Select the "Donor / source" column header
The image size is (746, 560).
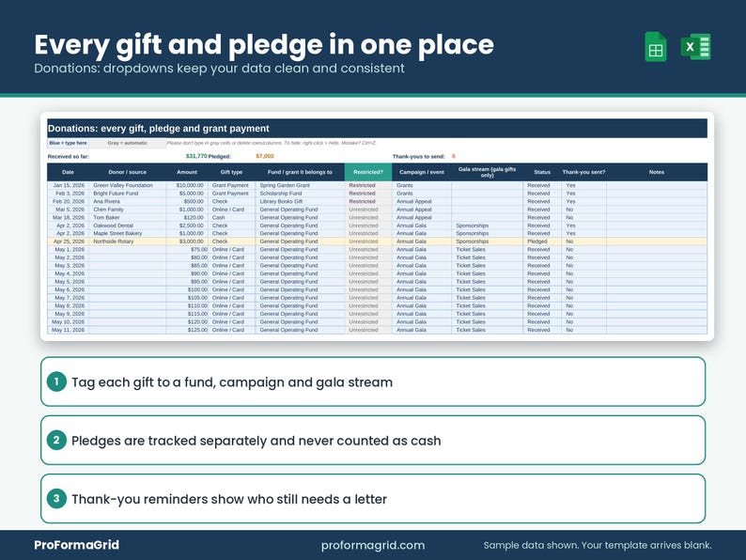tap(128, 172)
